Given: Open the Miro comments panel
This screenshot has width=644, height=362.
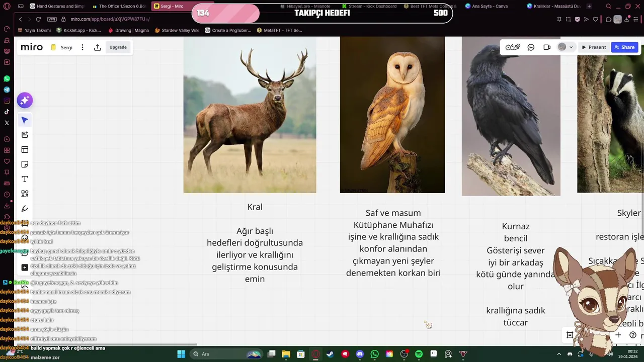Looking at the screenshot, I should coord(531,47).
